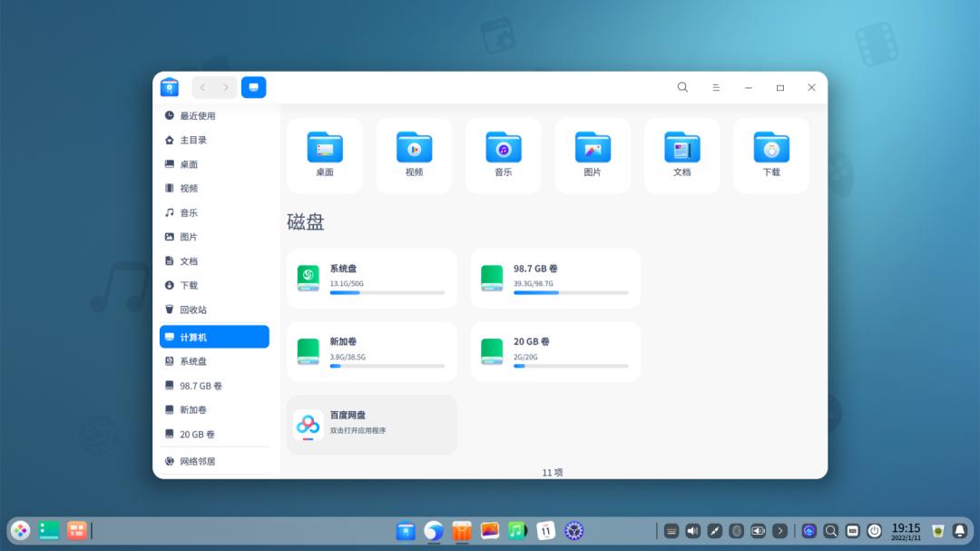The height and width of the screenshot is (551, 980).
Task: Launch the Music app from the dock
Action: click(516, 531)
